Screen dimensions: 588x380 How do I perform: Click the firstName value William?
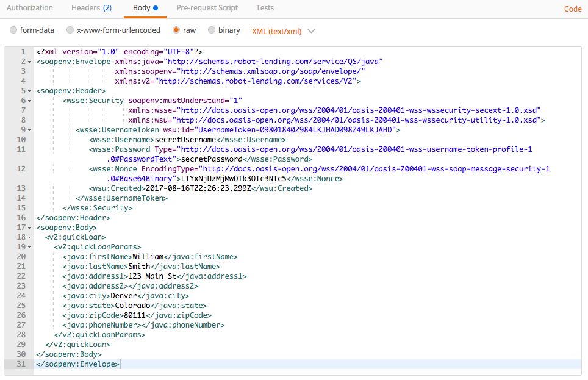coord(148,257)
